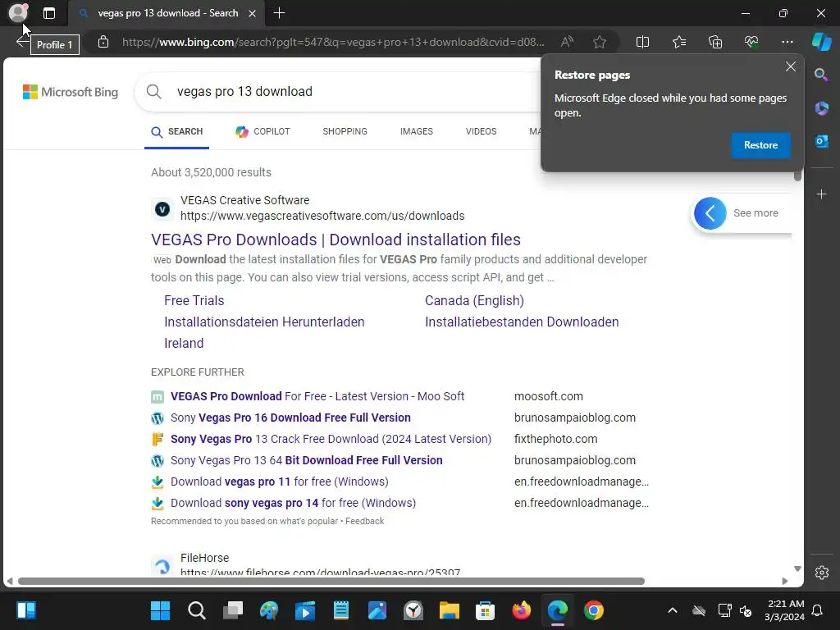This screenshot has width=840, height=630.
Task: Dismiss the Restore pages popup
Action: (790, 66)
